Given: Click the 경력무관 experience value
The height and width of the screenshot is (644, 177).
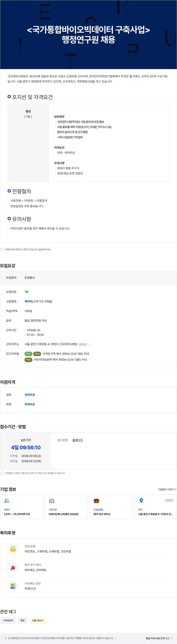Looking at the screenshot, I should coord(29,395).
